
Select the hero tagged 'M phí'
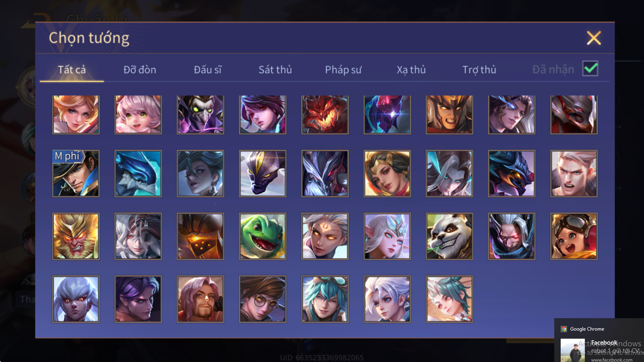pos(76,173)
